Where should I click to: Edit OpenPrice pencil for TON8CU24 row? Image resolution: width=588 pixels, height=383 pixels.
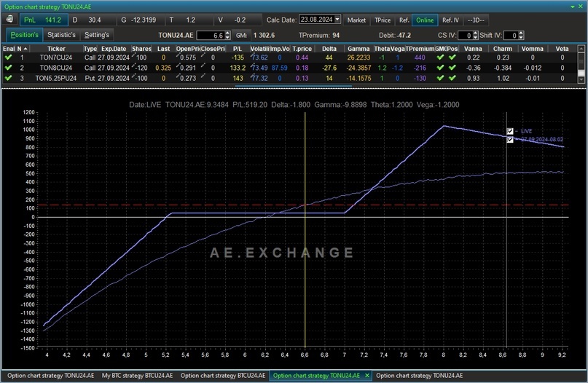click(178, 66)
